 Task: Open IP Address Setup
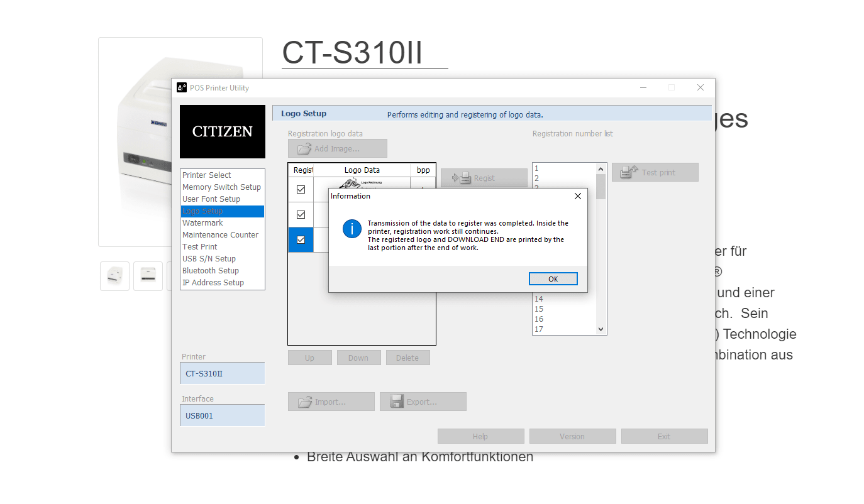(x=222, y=283)
